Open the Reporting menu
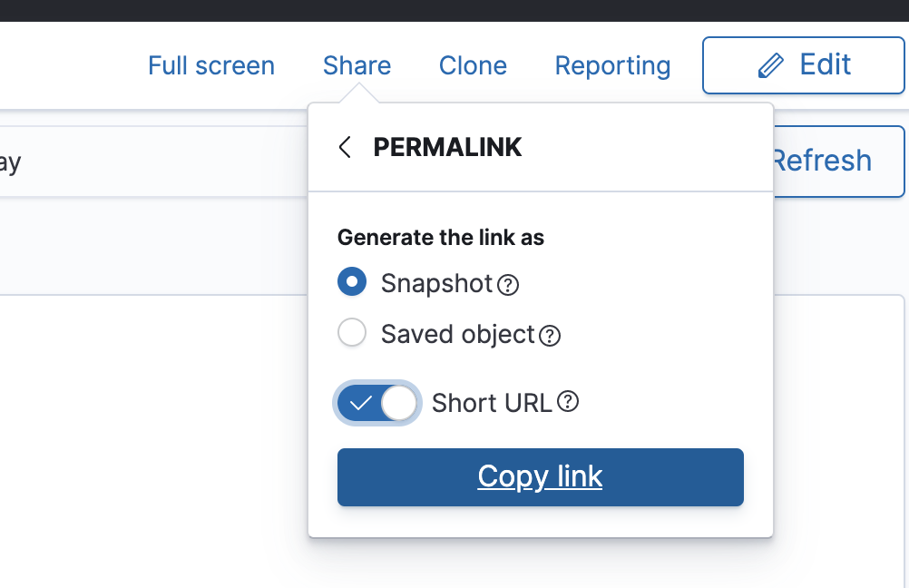The image size is (909, 588). pos(612,66)
